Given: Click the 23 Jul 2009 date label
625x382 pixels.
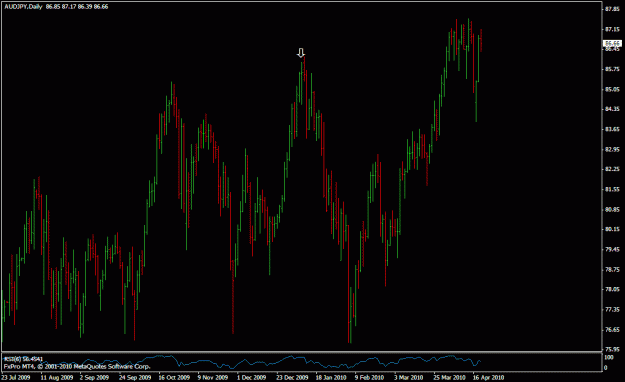Looking at the screenshot, I should point(16,377).
